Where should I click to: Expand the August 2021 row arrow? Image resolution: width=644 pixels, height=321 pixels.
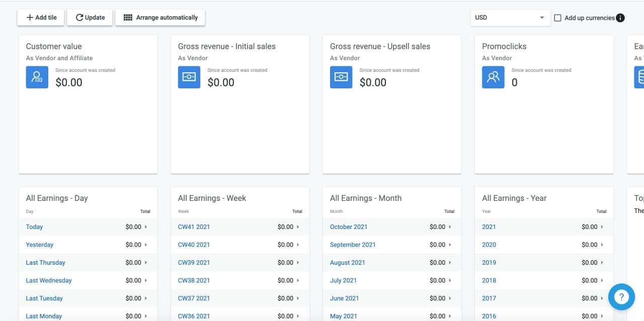click(x=450, y=263)
